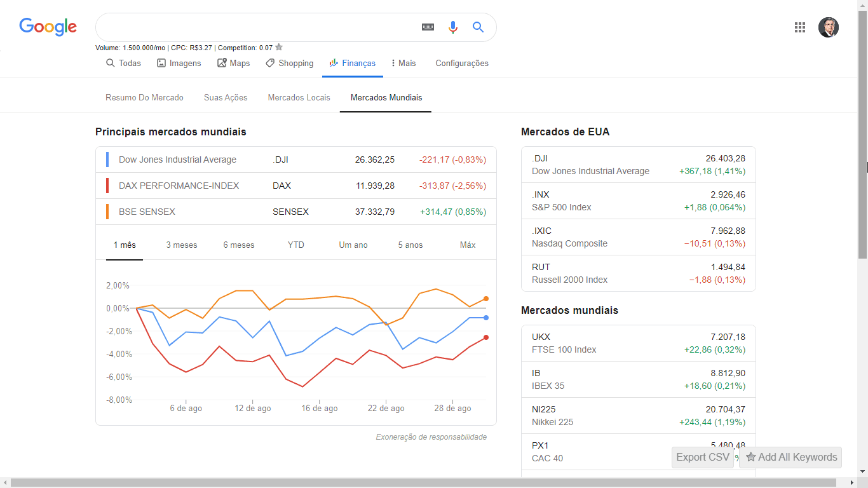Click the star icon next to Competition
This screenshot has width=868, height=488.
[279, 47]
